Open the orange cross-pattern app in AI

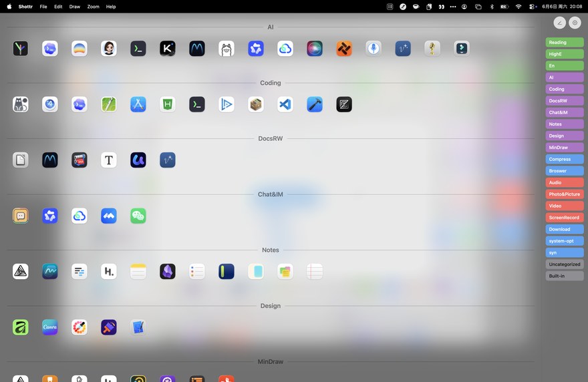tap(344, 48)
